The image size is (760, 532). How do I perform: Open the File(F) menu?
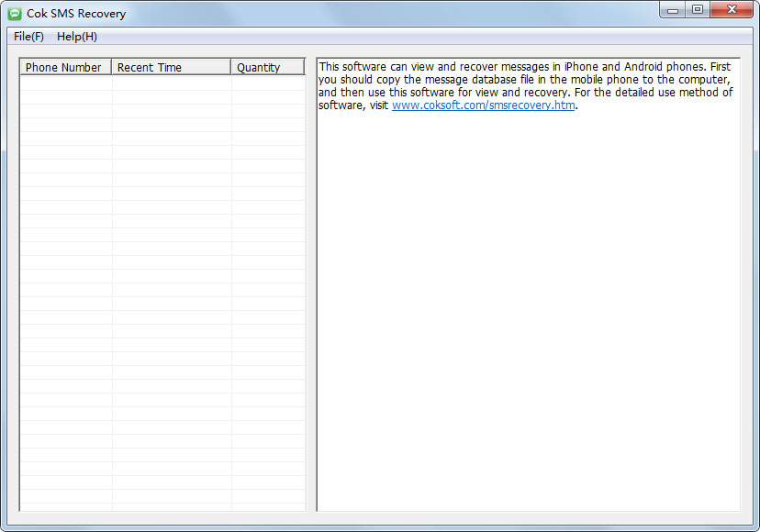pyautogui.click(x=28, y=37)
